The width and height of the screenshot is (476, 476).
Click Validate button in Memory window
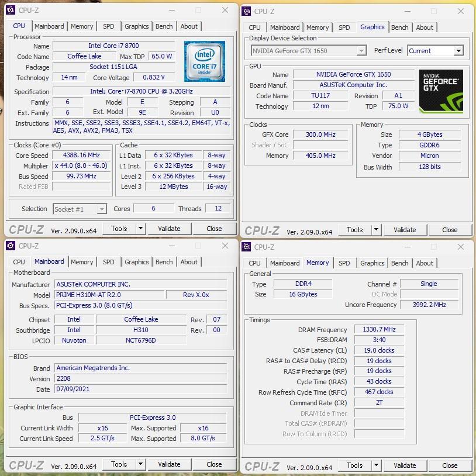pos(405,465)
